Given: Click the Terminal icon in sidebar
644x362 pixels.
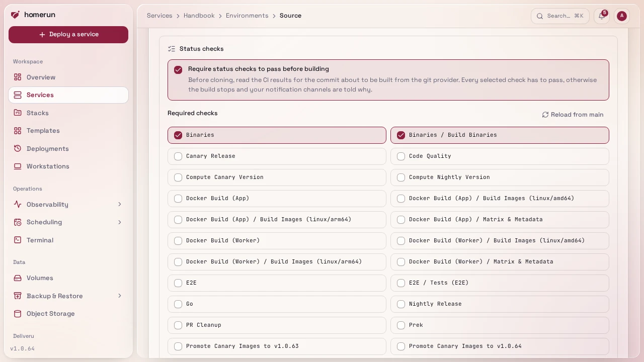Looking at the screenshot, I should 18,240.
